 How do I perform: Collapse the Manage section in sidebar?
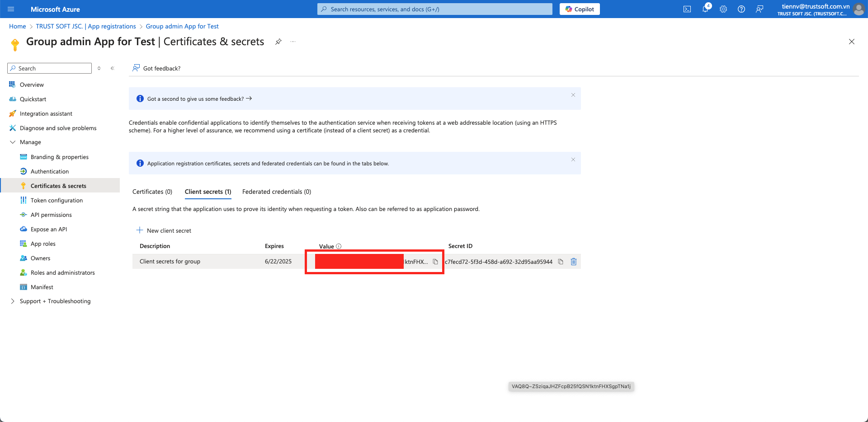click(13, 142)
